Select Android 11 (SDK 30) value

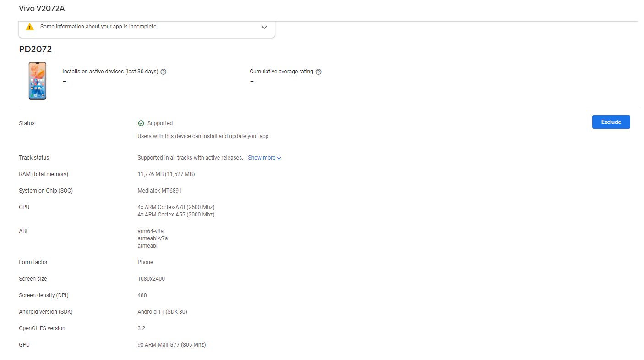(x=162, y=312)
